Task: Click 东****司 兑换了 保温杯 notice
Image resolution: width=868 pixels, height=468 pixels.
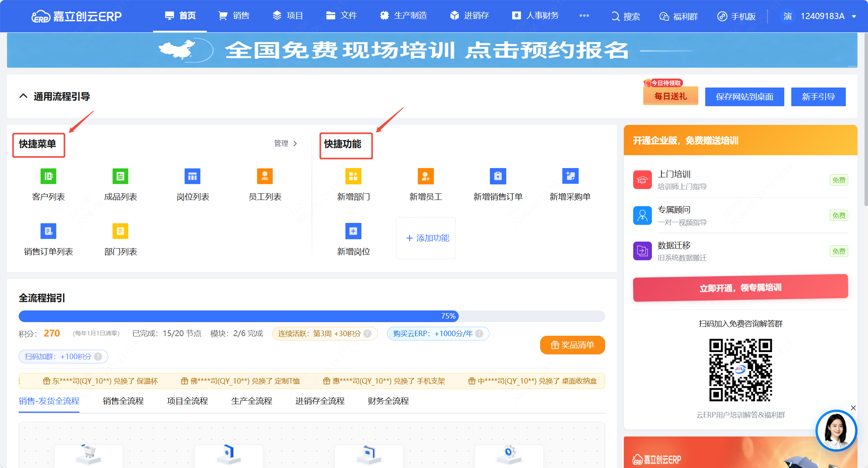Action: pos(100,381)
